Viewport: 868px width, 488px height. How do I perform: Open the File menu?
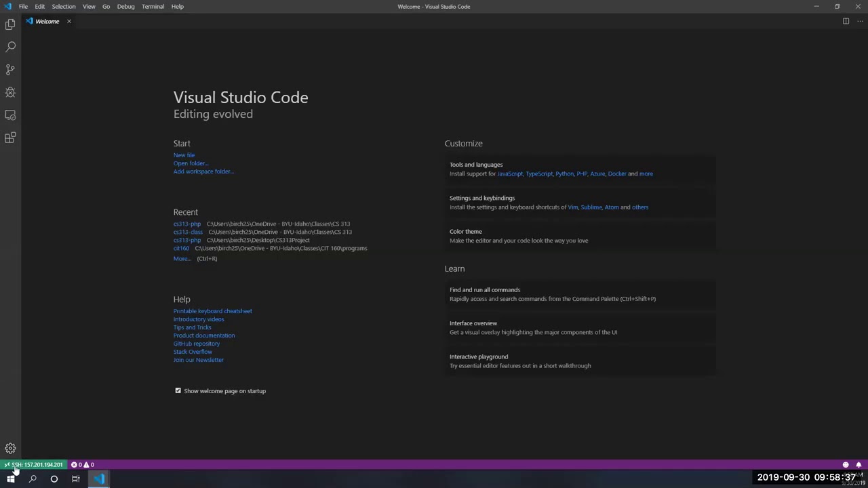23,6
